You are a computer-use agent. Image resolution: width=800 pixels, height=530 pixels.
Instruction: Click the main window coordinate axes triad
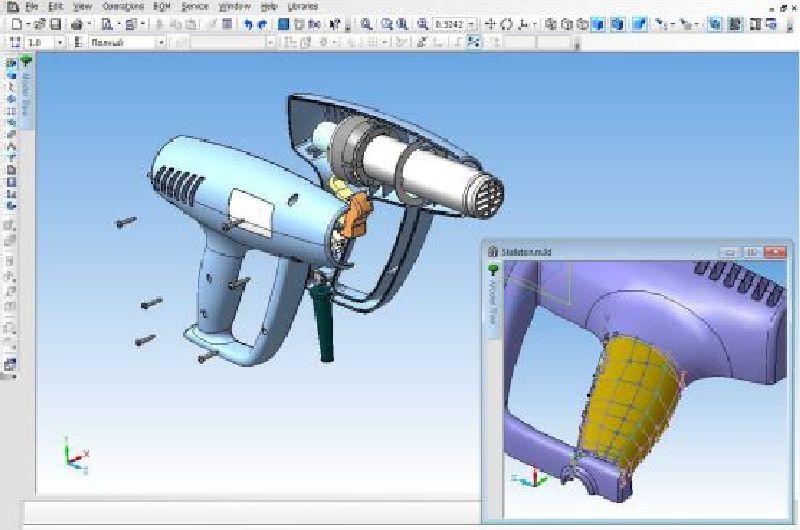[x=76, y=457]
